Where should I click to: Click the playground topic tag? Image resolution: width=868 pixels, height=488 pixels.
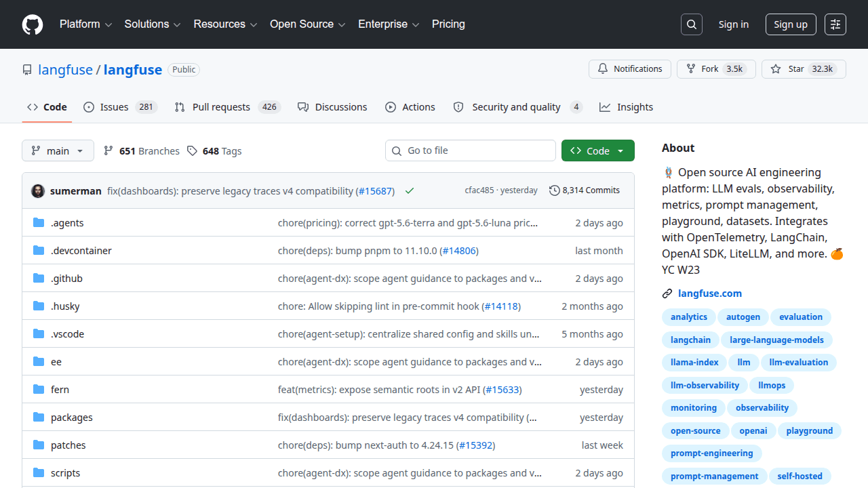point(810,431)
